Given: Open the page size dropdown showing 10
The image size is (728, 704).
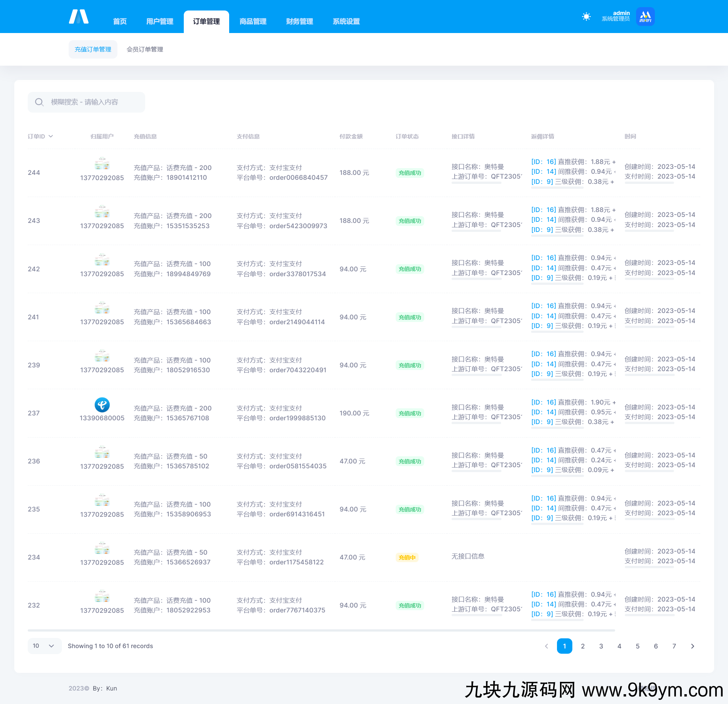Looking at the screenshot, I should [44, 646].
